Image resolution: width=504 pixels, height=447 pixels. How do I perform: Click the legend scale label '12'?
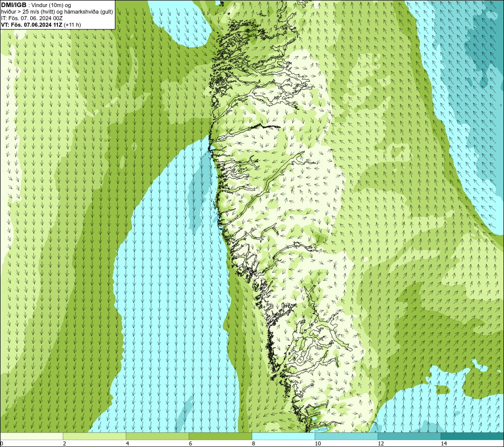pos(381,444)
